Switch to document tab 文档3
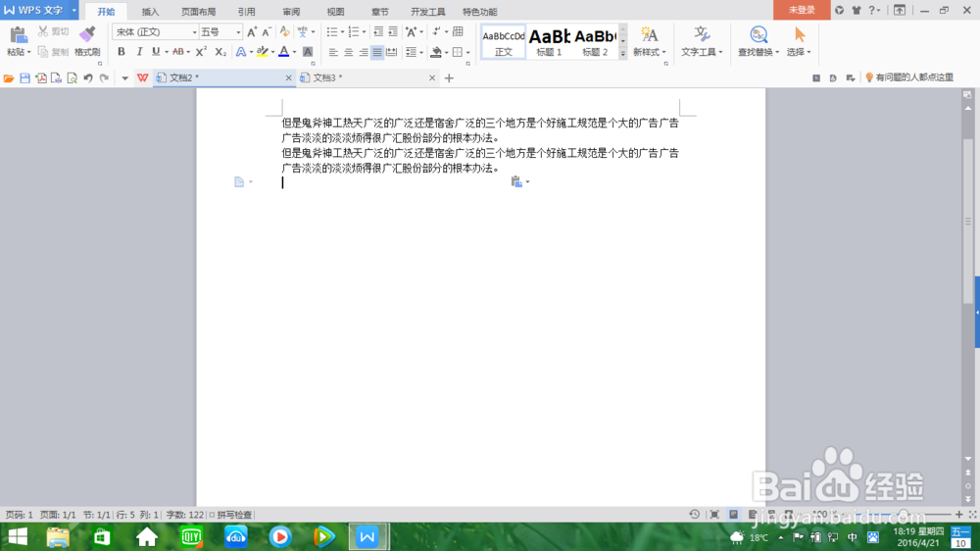 (367, 78)
